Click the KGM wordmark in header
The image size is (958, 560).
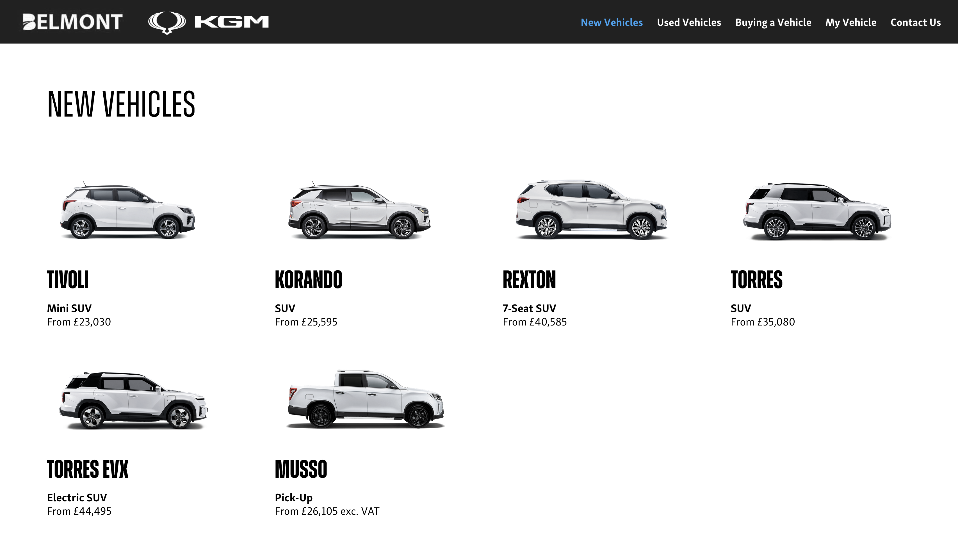pyautogui.click(x=231, y=22)
